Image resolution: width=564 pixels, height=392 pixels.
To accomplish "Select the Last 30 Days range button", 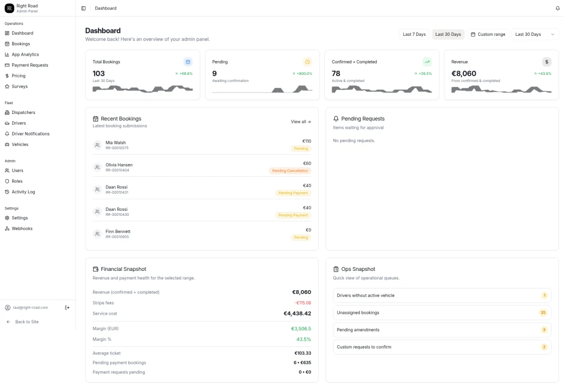I will 448,34.
